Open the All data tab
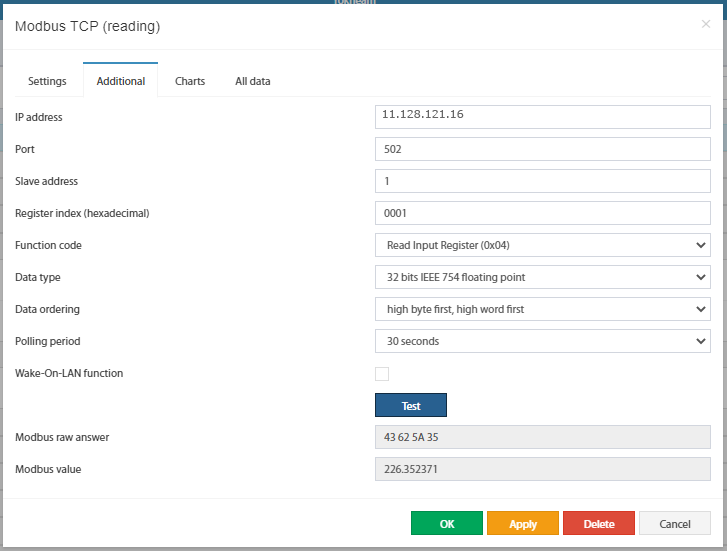Image resolution: width=727 pixels, height=551 pixels. 253,81
